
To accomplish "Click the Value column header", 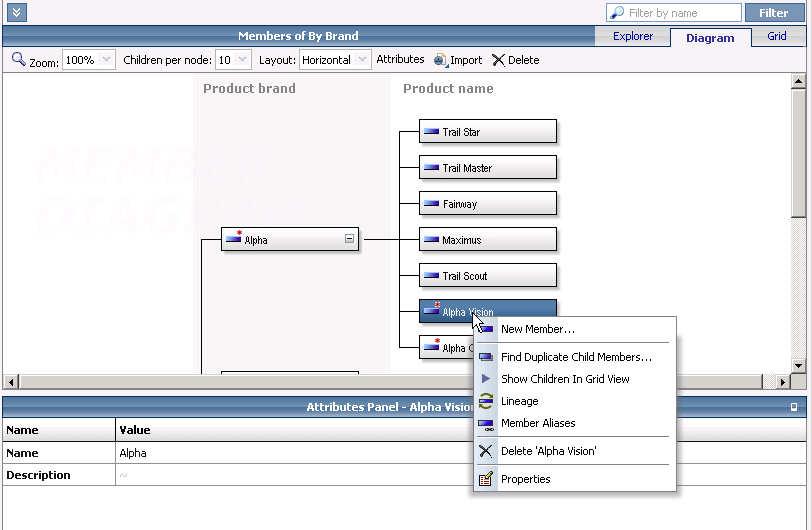I will (x=135, y=430).
